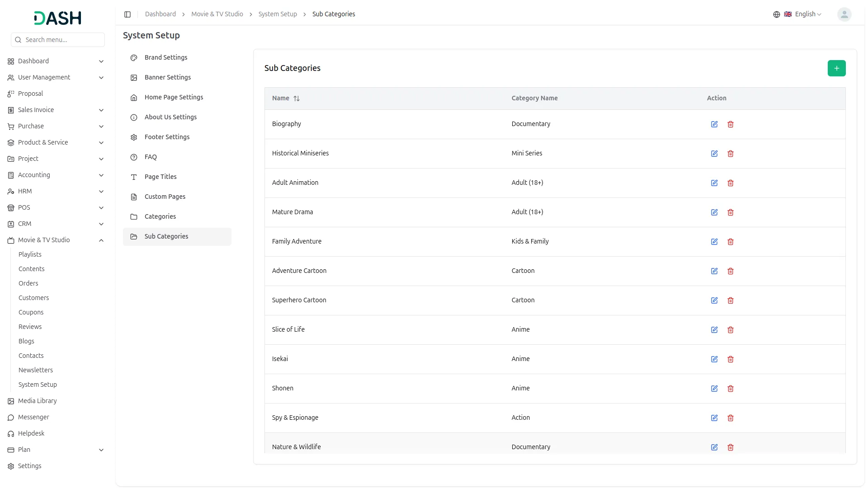The height and width of the screenshot is (488, 868).
Task: Click the green add sub category button
Action: tap(836, 68)
